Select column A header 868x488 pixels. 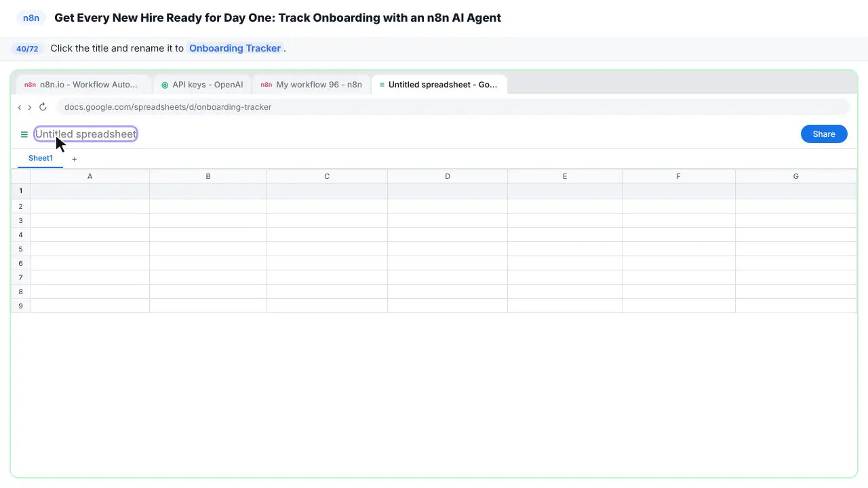tap(90, 176)
